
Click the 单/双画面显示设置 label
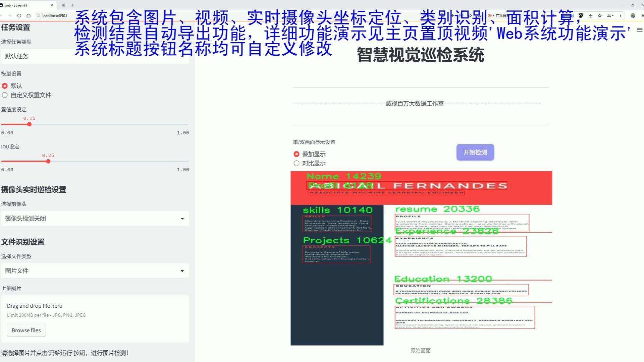coord(314,142)
